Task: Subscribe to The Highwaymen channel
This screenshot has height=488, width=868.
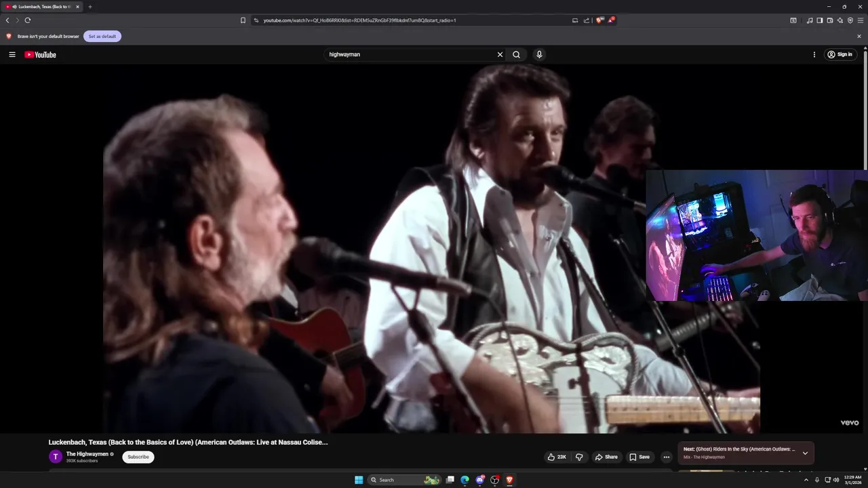Action: (x=138, y=457)
